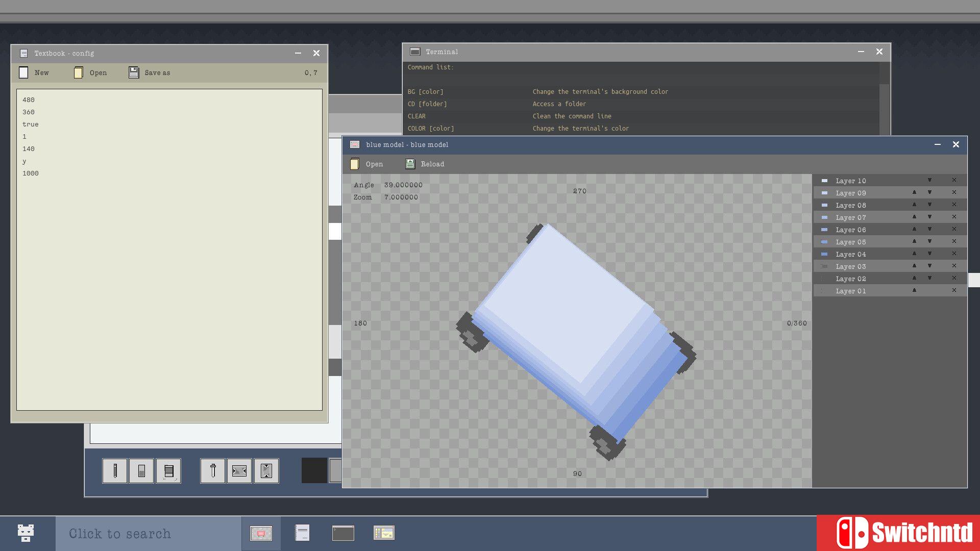Delete Layer 08 with its X icon
Screen dimensions: 980x551
coord(954,205)
